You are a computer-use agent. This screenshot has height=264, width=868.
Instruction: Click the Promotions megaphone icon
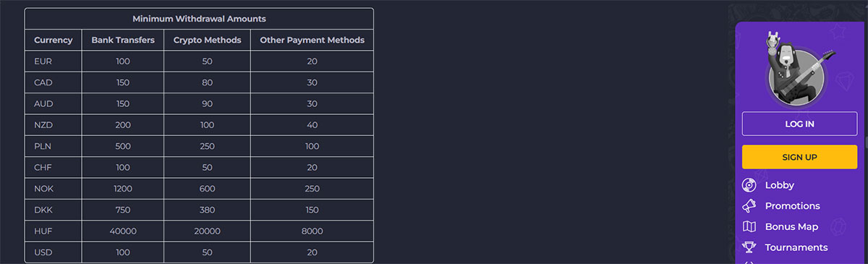pyautogui.click(x=750, y=206)
